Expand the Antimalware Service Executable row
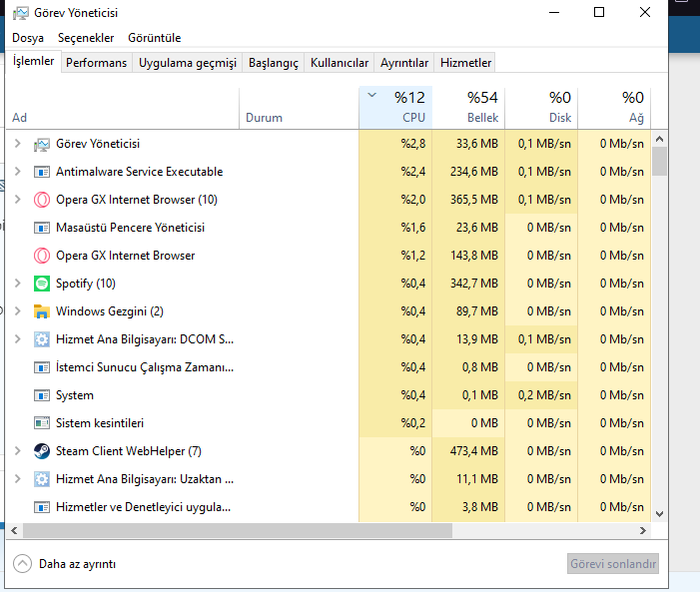700x592 pixels. pyautogui.click(x=17, y=172)
